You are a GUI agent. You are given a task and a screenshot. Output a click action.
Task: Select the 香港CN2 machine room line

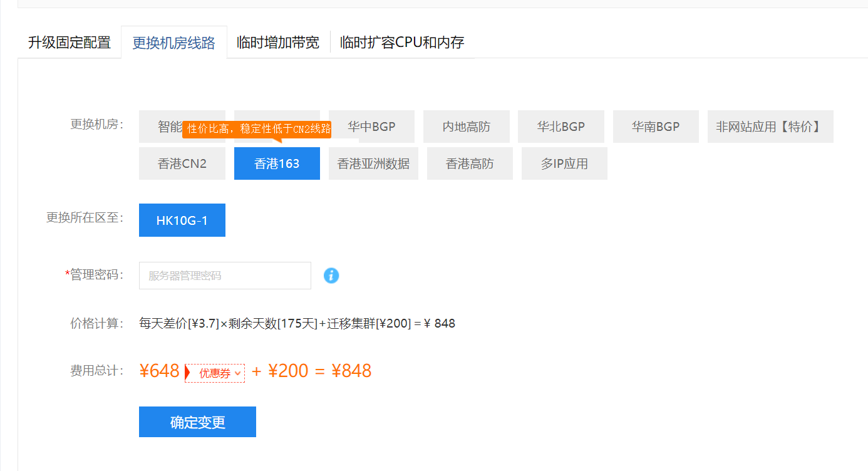point(182,163)
